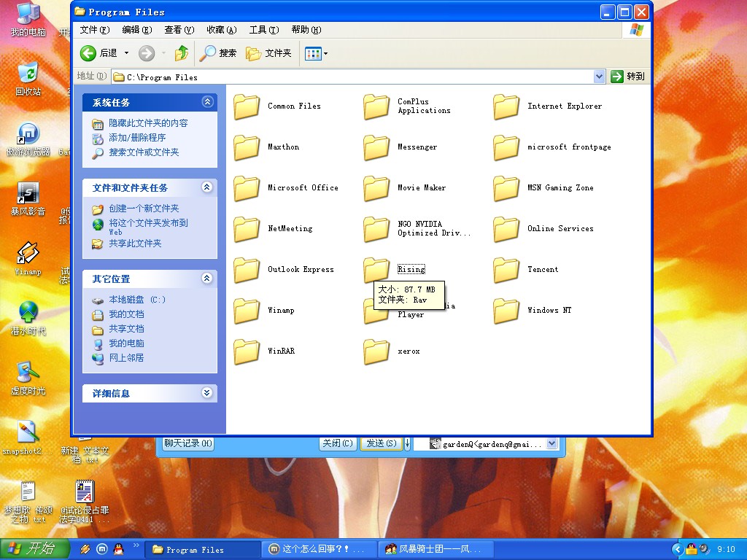Image resolution: width=747 pixels, height=560 pixels.
Task: Toggle the 文件夹 folders pane button
Action: 268,52
